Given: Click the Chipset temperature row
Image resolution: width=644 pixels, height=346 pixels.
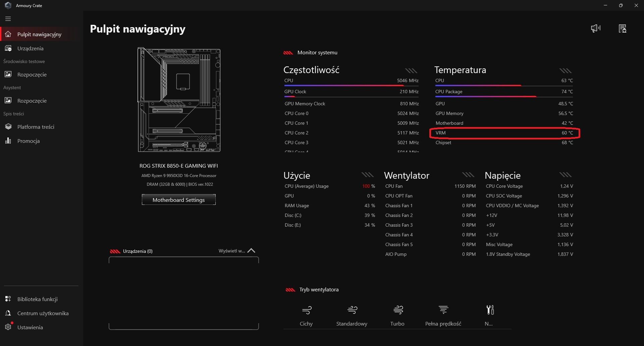Looking at the screenshot, I should coord(504,142).
